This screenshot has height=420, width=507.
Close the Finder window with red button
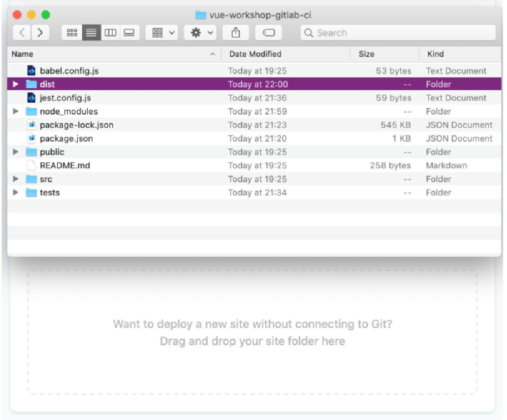tap(17, 15)
